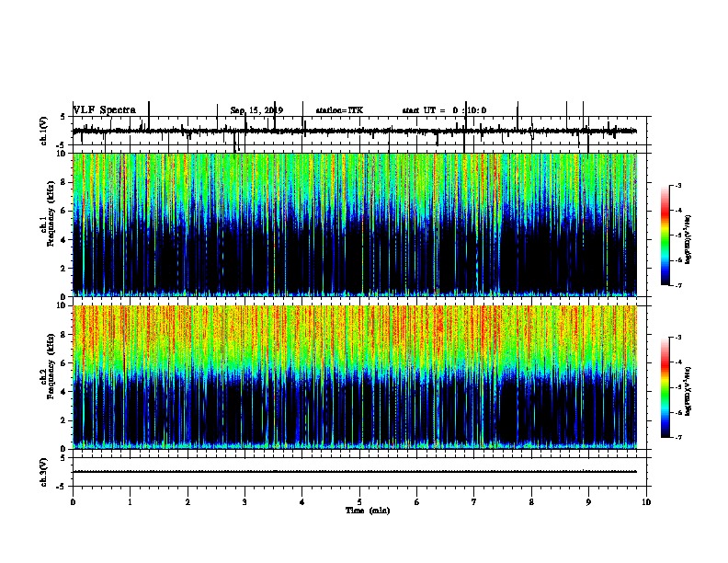728x563 pixels.
Task: Click the ch.1 voltage waveform trace
Action: click(x=355, y=131)
